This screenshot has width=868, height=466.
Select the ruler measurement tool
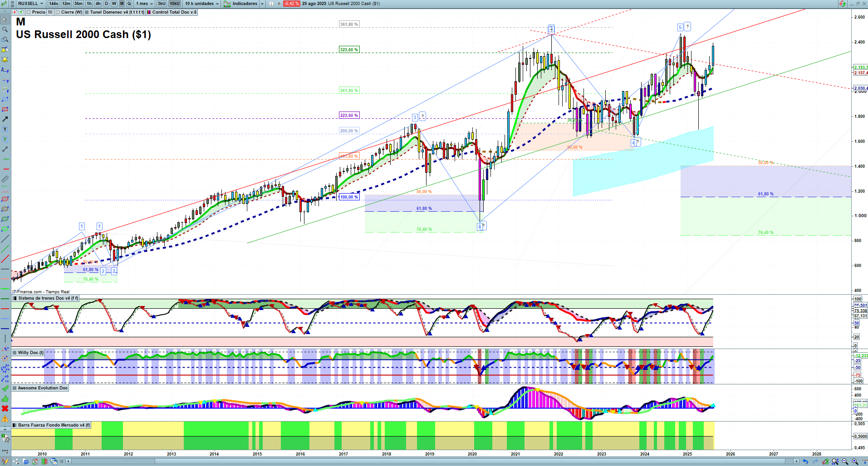pyautogui.click(x=5, y=179)
